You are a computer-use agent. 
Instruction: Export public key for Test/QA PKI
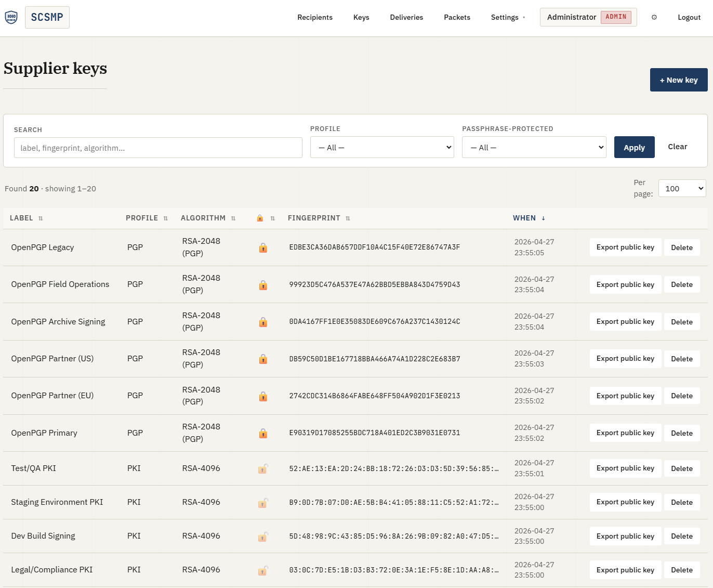pyautogui.click(x=625, y=468)
